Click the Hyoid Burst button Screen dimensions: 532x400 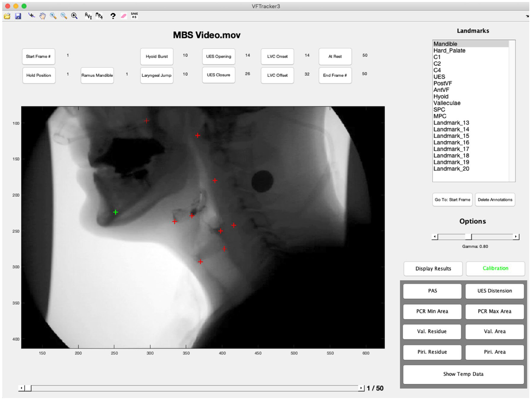[x=157, y=57]
